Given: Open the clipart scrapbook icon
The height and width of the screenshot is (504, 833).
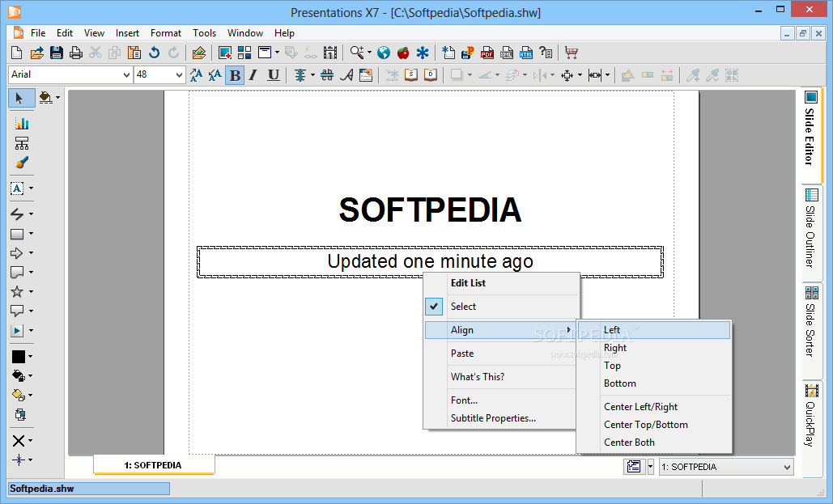Looking at the screenshot, I should point(198,53).
